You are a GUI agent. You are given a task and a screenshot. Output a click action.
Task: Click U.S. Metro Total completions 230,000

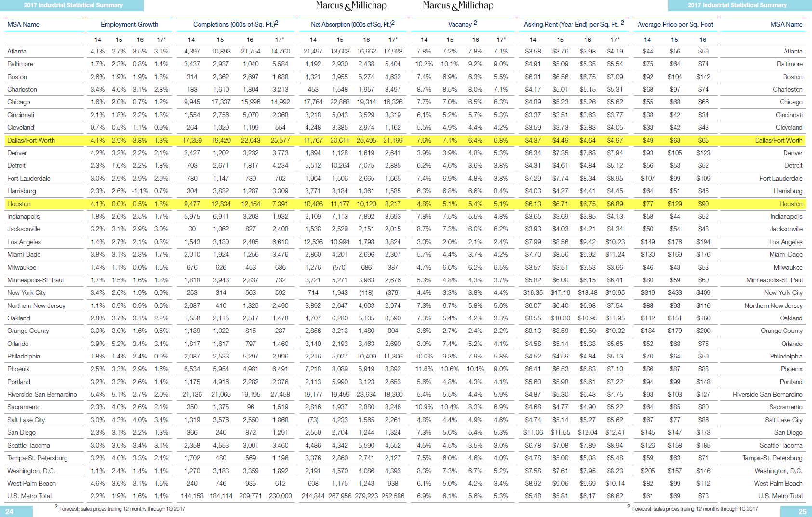click(280, 496)
